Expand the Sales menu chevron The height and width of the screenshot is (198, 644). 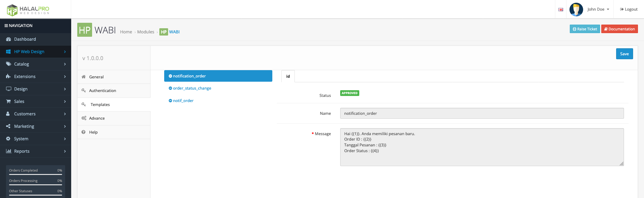click(x=65, y=101)
